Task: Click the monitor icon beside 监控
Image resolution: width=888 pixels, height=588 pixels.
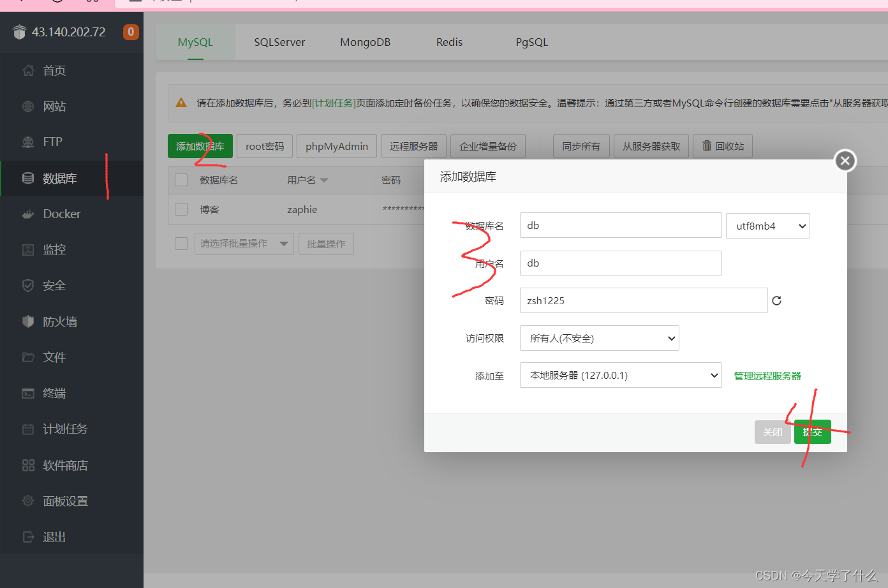Action: 28,250
